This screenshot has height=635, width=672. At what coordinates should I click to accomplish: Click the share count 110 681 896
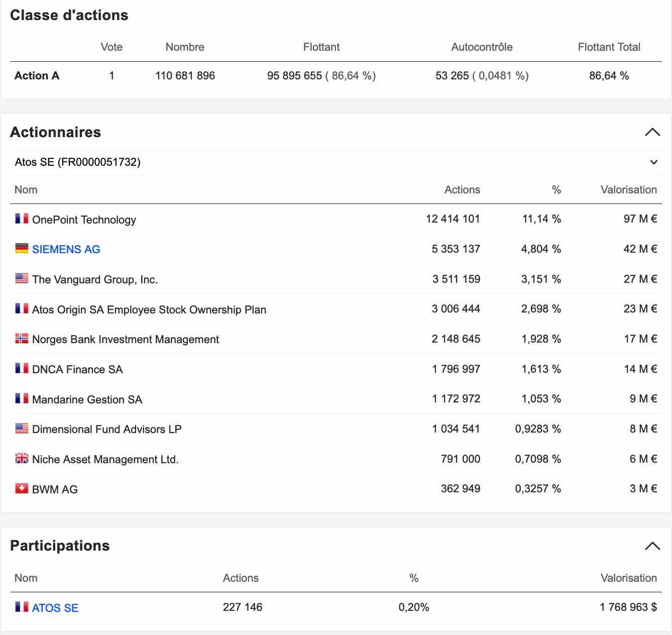pos(185,75)
